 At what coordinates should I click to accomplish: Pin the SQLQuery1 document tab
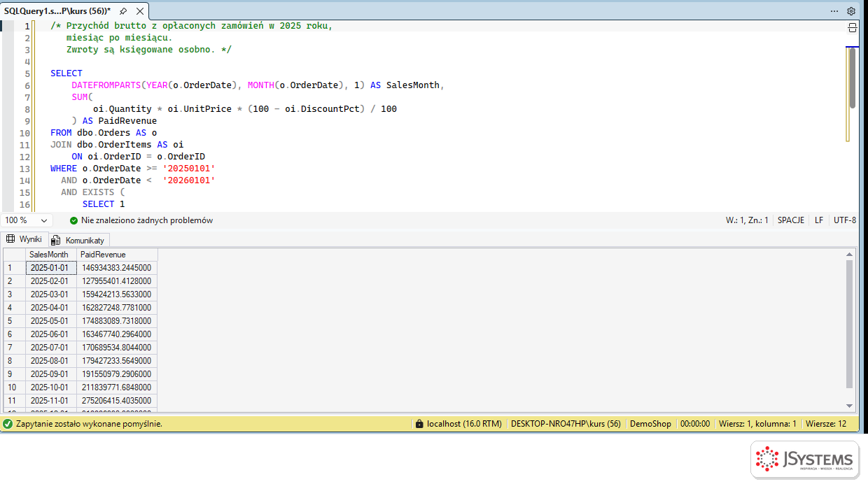click(x=123, y=11)
